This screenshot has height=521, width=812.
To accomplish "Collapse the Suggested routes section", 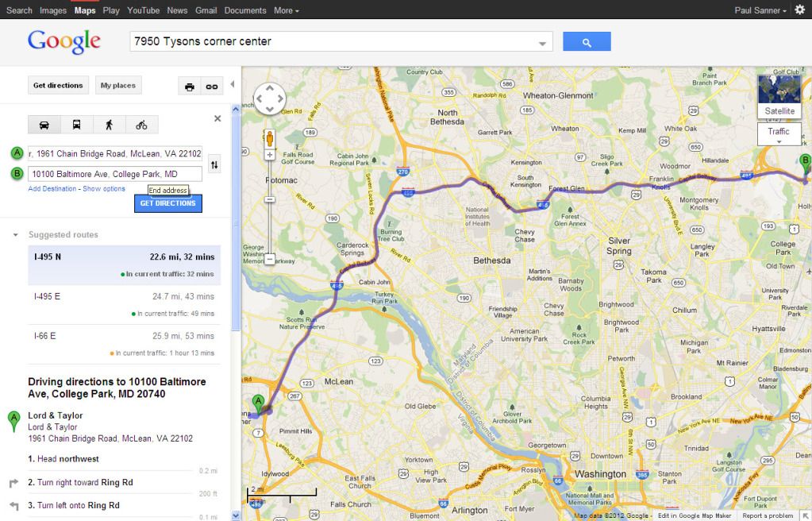I will 16,235.
